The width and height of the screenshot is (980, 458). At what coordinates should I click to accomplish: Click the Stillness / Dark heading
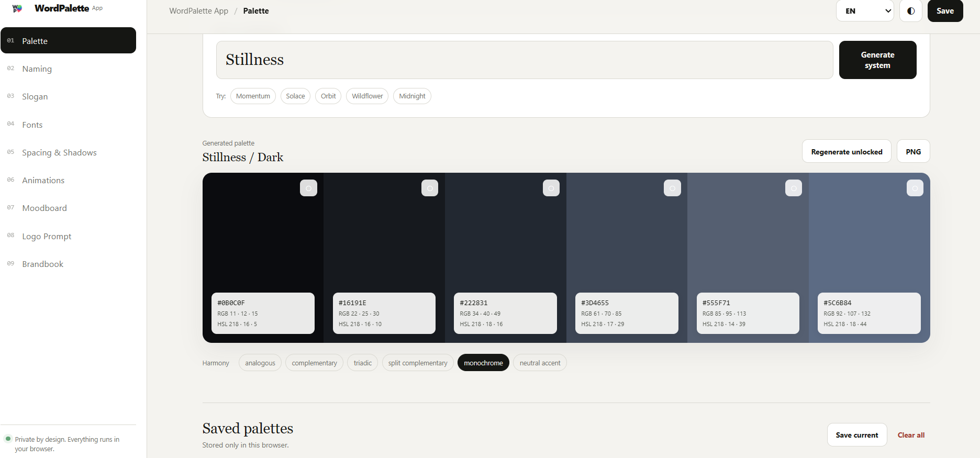tap(243, 157)
